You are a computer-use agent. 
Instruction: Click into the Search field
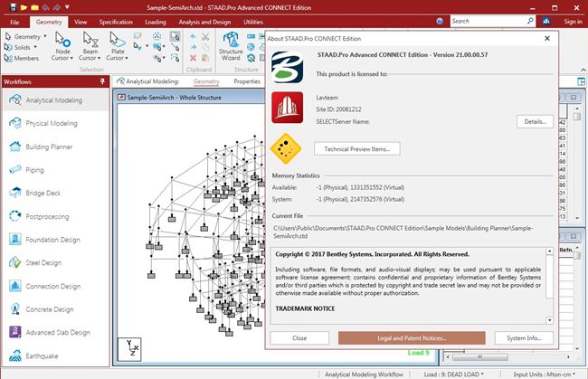pyautogui.click(x=488, y=22)
